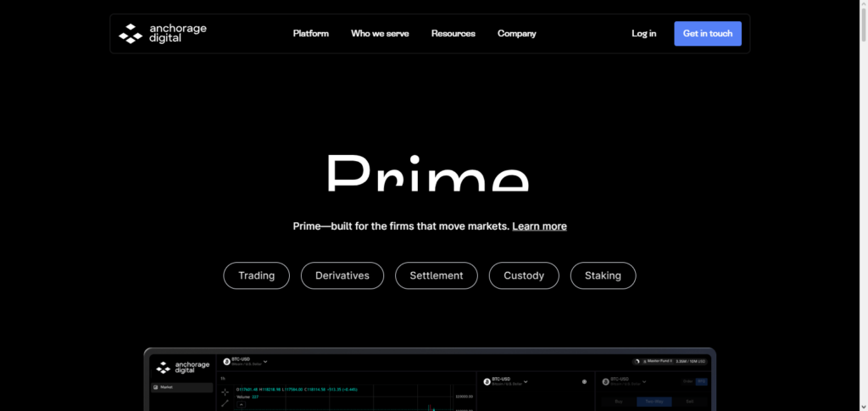Screen dimensions: 868x411
Task: Select the Derivatives pill
Action: point(342,275)
